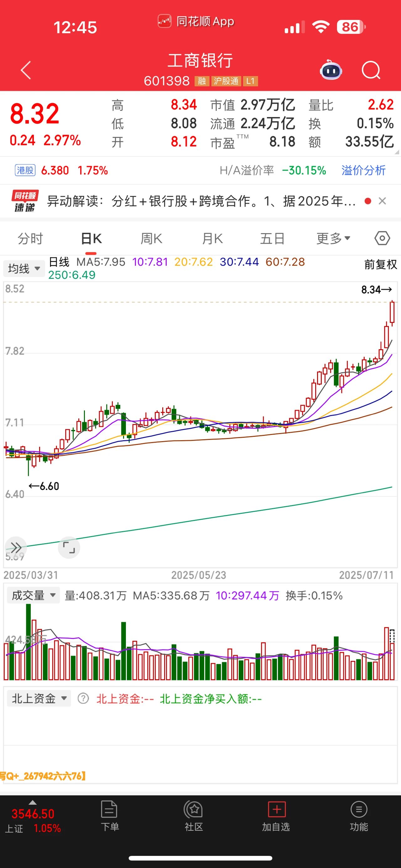Screen dimensions: 401x868
Task: Tap 250:6.49 moving average label
Action: pyautogui.click(x=72, y=275)
